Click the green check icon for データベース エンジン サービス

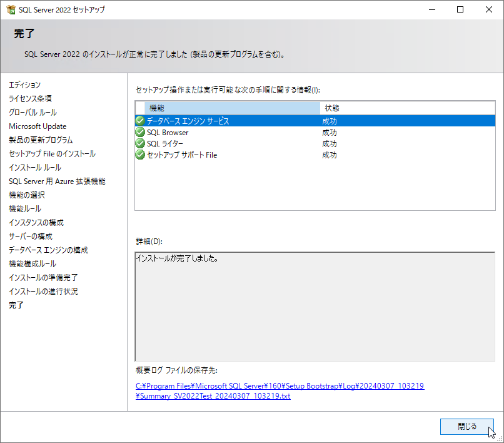[x=140, y=121]
